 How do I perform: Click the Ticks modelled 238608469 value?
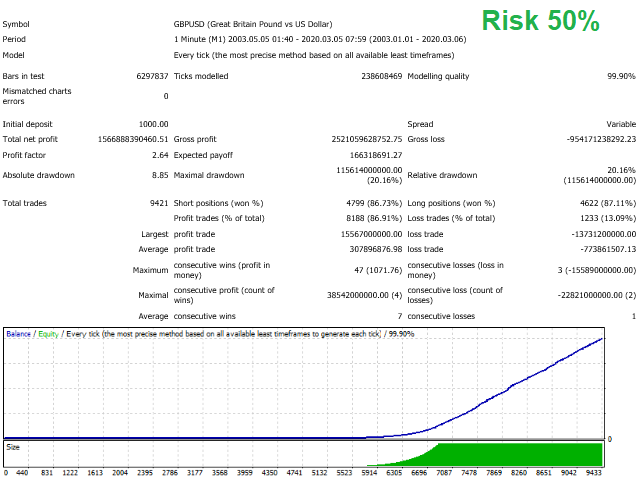click(368, 76)
